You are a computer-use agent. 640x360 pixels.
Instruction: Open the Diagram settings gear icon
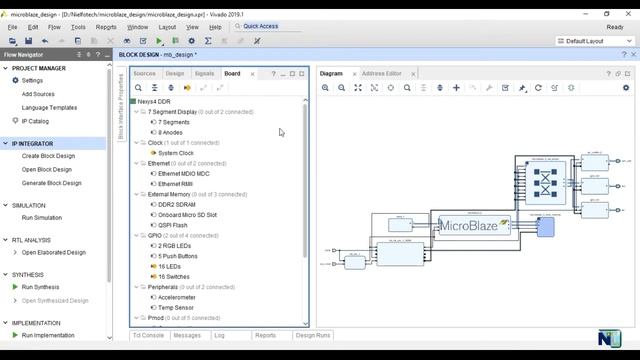[626, 88]
